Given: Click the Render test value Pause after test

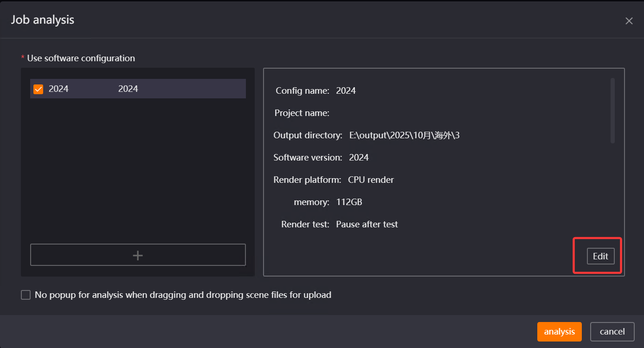Looking at the screenshot, I should 367,225.
